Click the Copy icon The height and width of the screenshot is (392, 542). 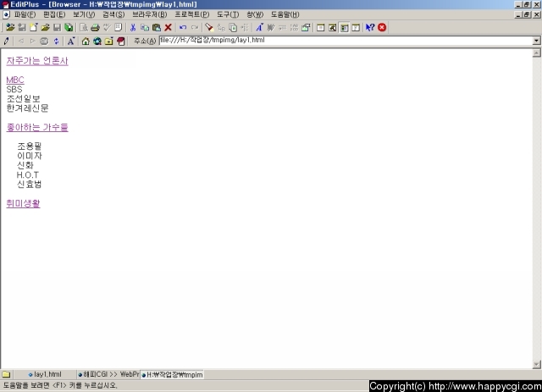click(145, 27)
